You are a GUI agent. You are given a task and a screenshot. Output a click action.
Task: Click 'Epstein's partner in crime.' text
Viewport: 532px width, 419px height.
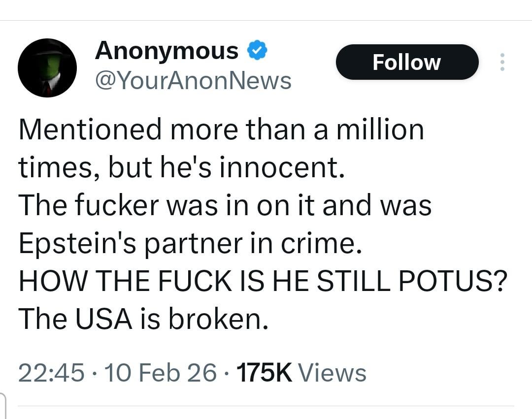[x=190, y=243]
